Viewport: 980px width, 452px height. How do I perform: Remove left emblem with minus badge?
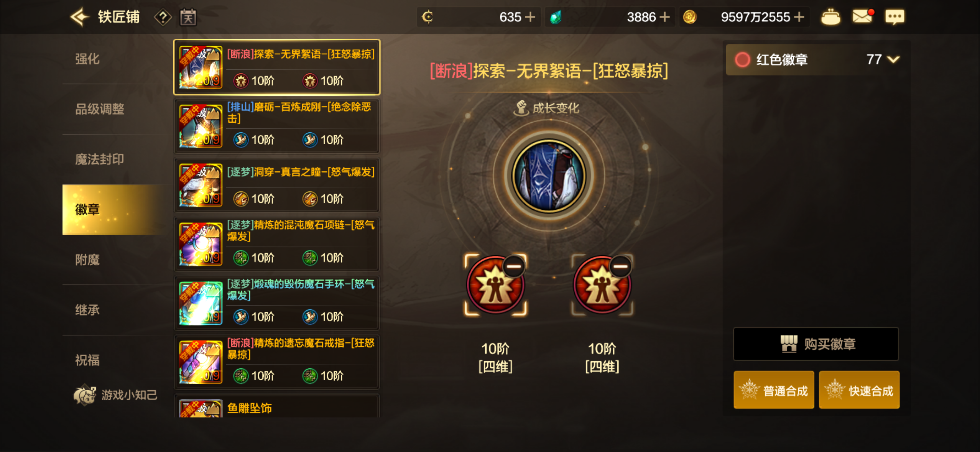pos(514,266)
